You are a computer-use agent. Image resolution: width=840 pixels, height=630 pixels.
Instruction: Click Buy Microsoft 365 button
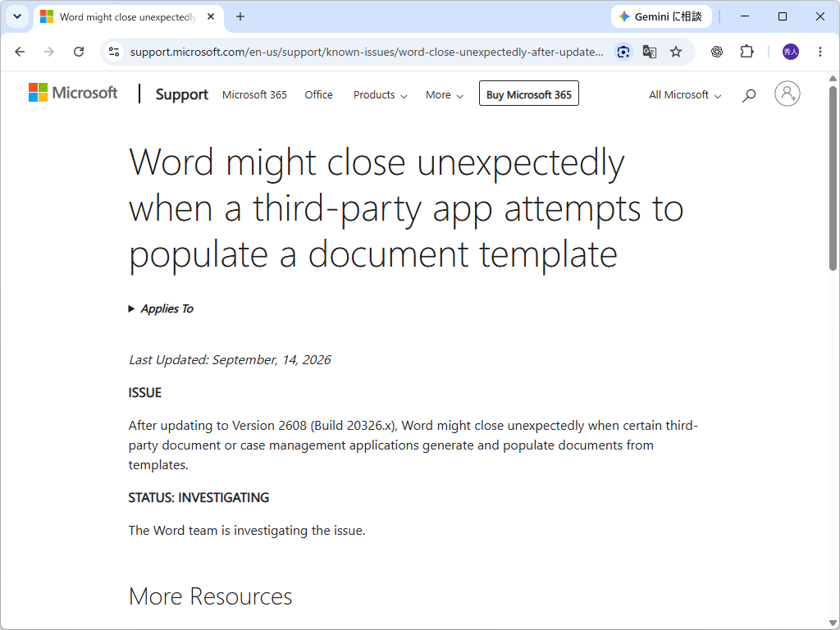point(529,94)
